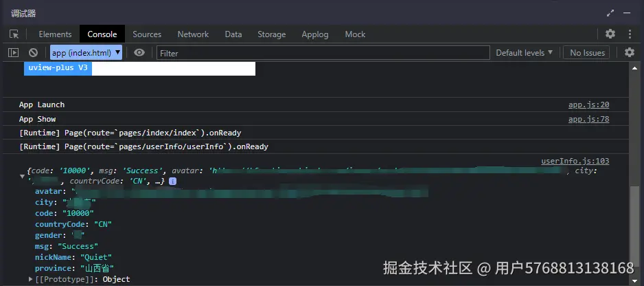Open the app (index.html) context dropdown

coord(87,53)
